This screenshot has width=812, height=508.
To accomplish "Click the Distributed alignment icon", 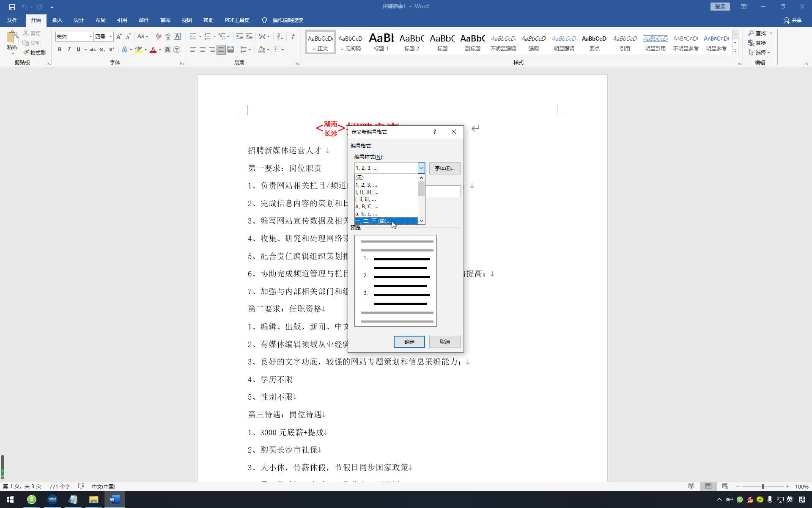I will [230, 50].
